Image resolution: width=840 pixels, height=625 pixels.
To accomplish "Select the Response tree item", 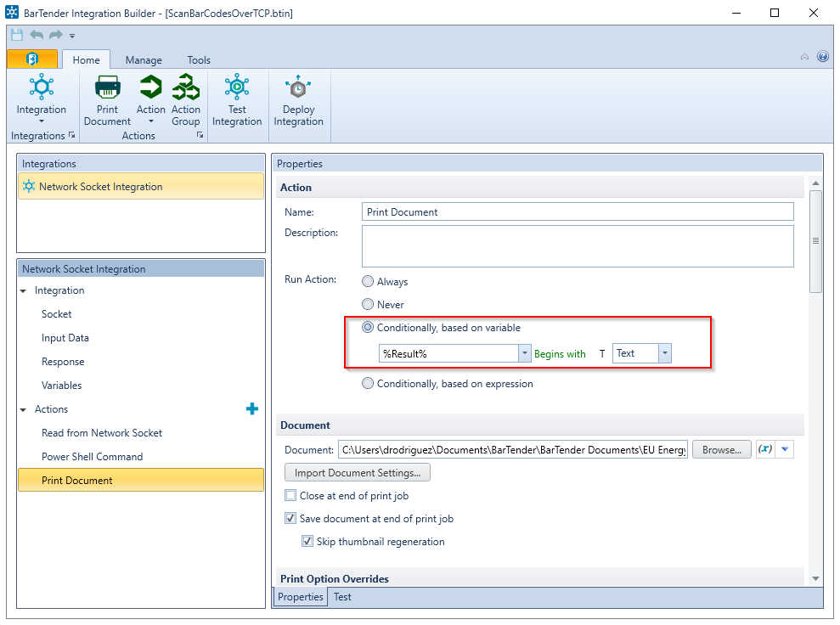I will (x=63, y=362).
